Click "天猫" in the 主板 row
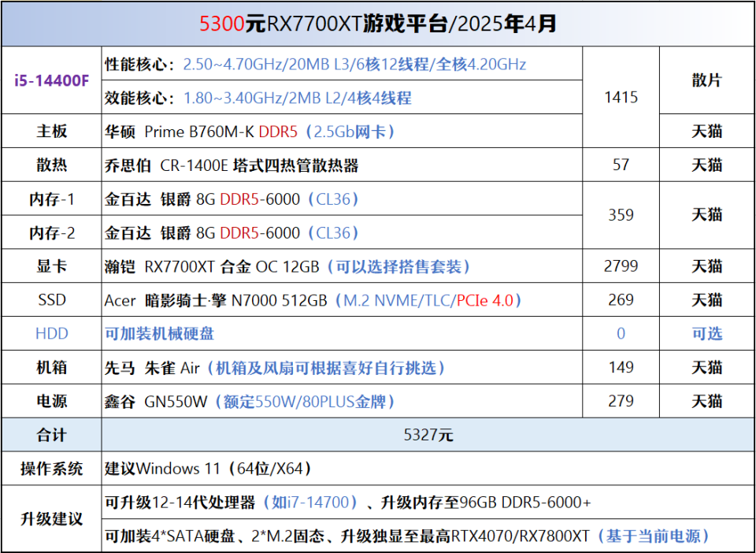 point(707,131)
